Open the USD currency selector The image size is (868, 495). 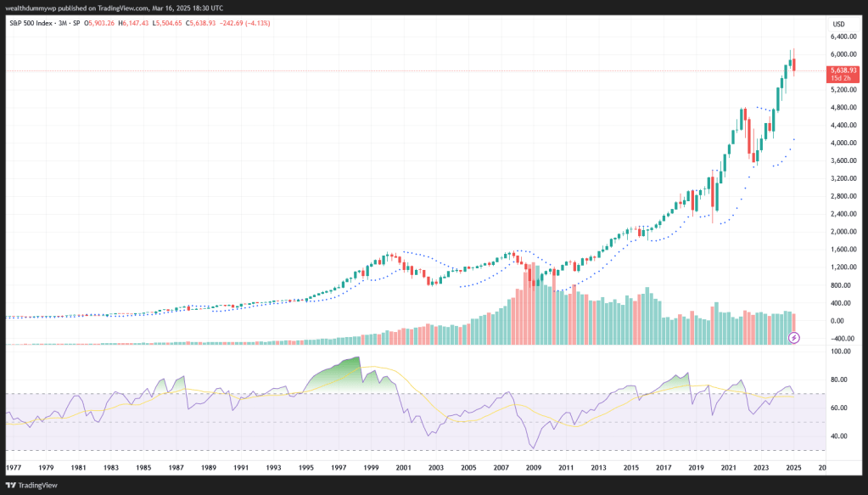click(x=838, y=24)
